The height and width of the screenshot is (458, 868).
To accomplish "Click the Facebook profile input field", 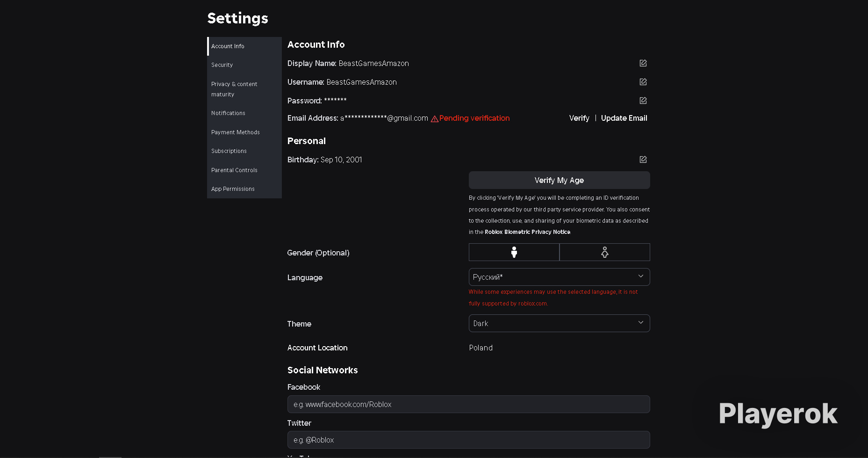I will pos(468,404).
